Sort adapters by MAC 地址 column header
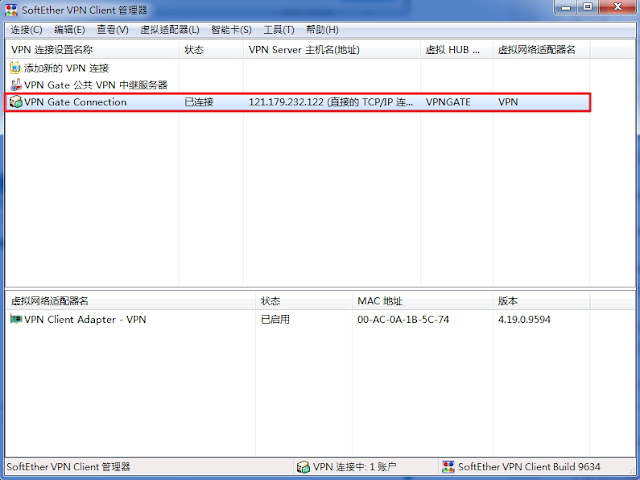This screenshot has width=640, height=480. coord(423,301)
